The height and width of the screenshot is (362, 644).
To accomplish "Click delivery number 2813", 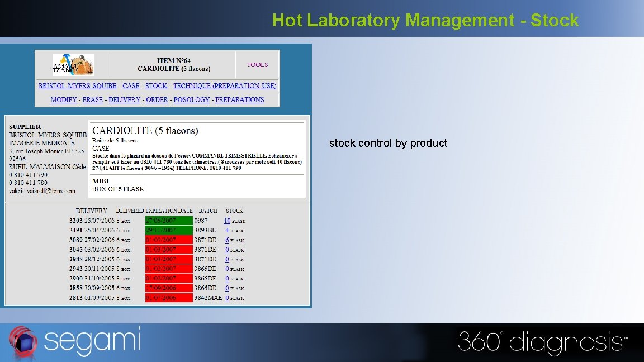I will [x=76, y=298].
